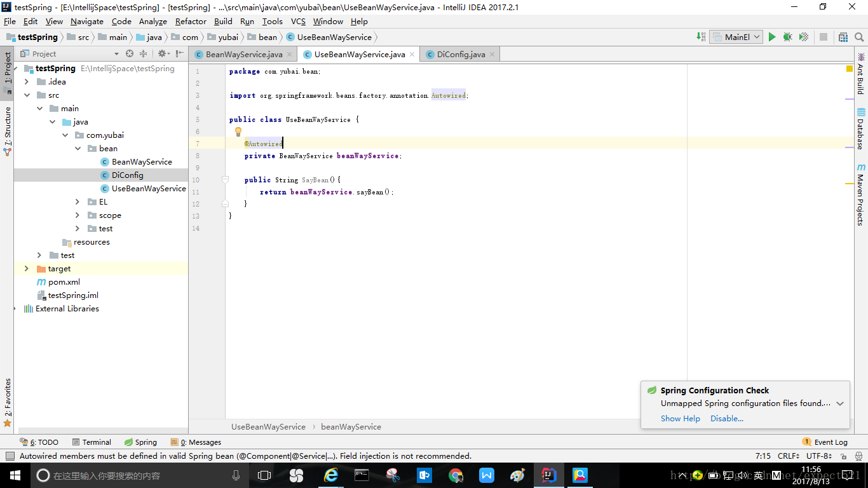The height and width of the screenshot is (488, 868).
Task: Toggle tool window buttons at status bar corner
Action: 10,456
